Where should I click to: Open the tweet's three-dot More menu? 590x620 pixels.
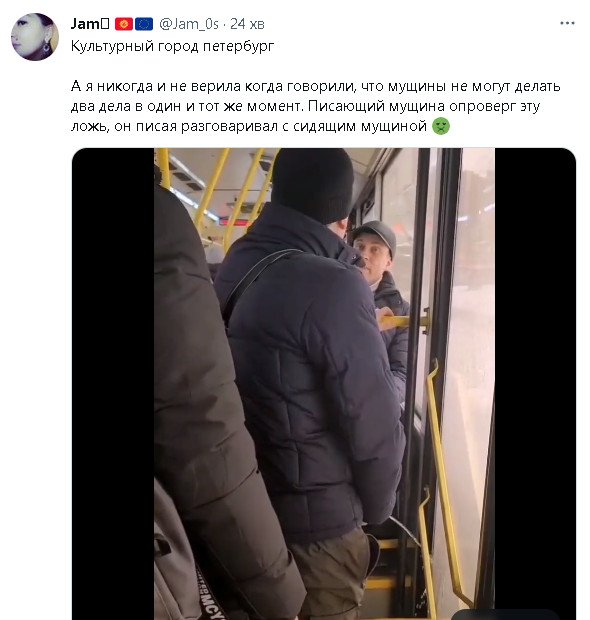[567, 23]
